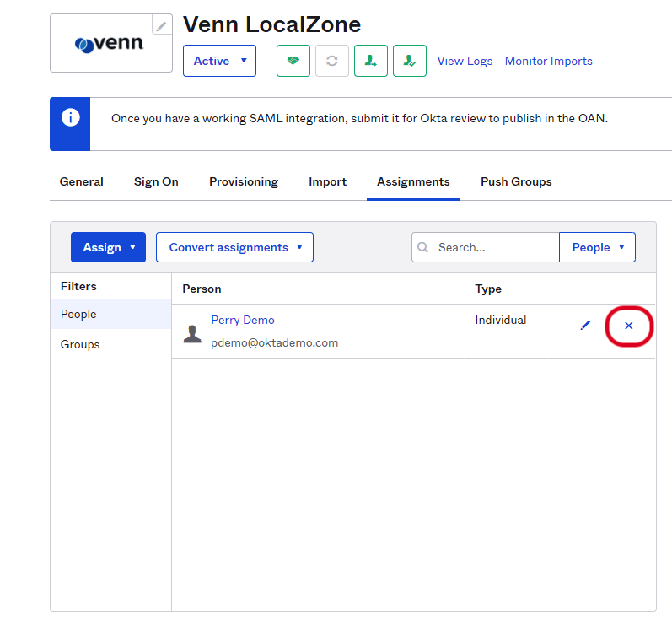Focus the assignments Search field
The image size is (672, 631).
486,247
